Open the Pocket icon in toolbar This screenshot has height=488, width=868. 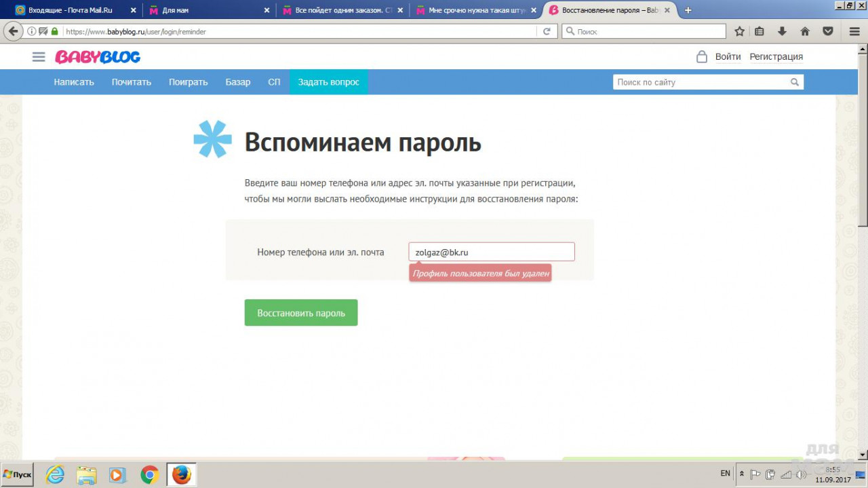828,31
